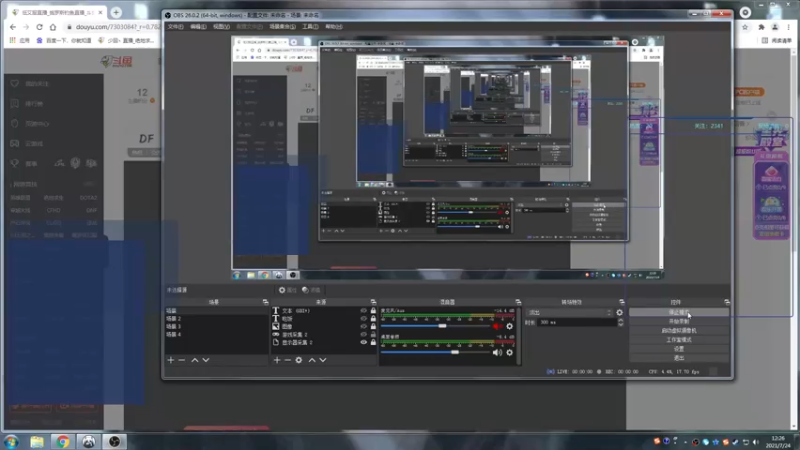Bookmark this page with Chrome's star icon

(745, 27)
